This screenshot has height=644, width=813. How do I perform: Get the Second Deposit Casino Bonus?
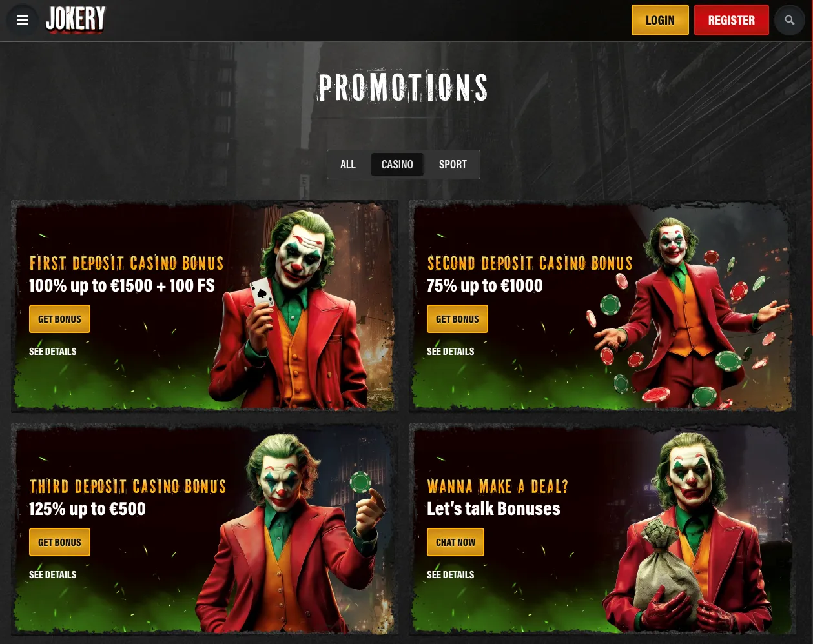click(457, 319)
